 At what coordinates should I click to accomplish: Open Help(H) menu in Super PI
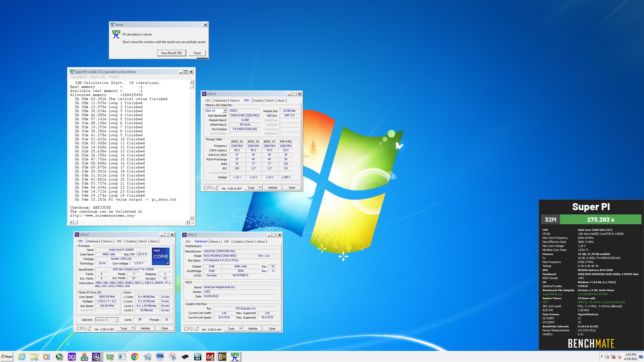(x=114, y=77)
